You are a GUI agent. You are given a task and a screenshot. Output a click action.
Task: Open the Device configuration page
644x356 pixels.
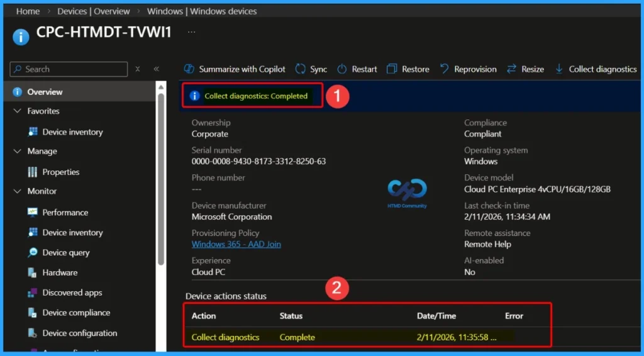point(80,333)
